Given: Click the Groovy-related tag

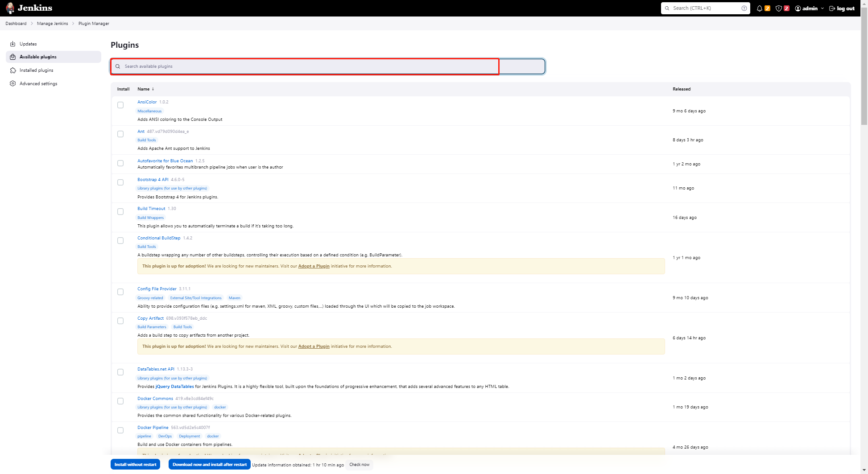Looking at the screenshot, I should 150,298.
